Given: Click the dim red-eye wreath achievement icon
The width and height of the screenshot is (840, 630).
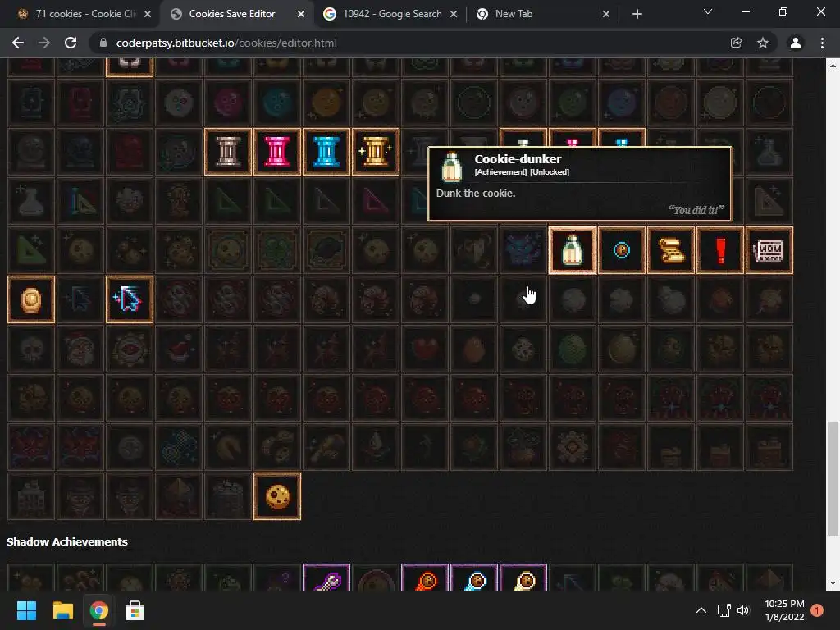Looking at the screenshot, I should pos(130,349).
